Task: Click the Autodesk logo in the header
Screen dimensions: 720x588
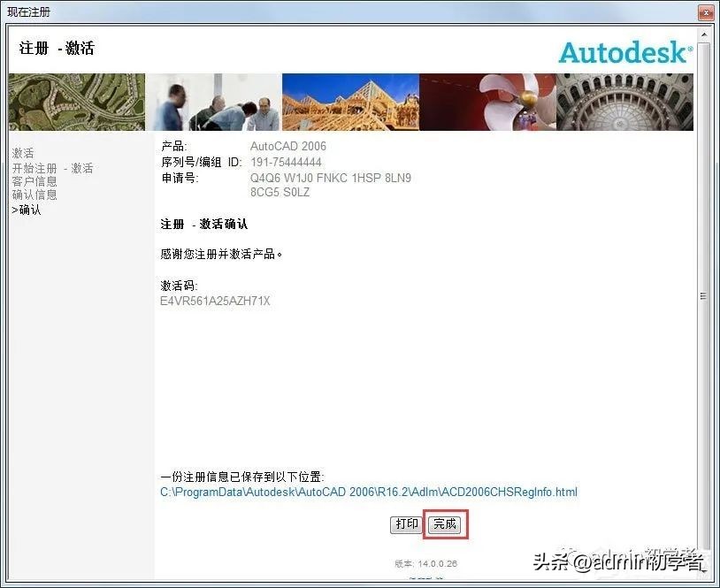Action: tap(624, 51)
